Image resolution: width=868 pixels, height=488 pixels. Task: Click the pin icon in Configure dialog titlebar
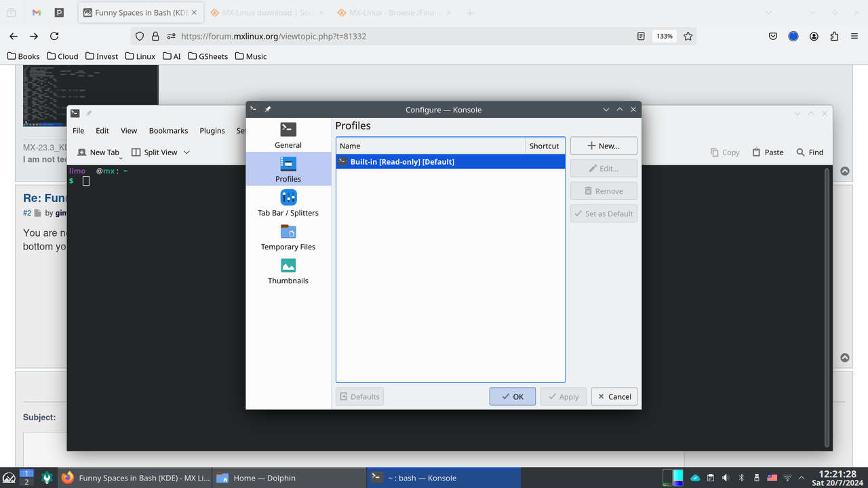tap(268, 109)
